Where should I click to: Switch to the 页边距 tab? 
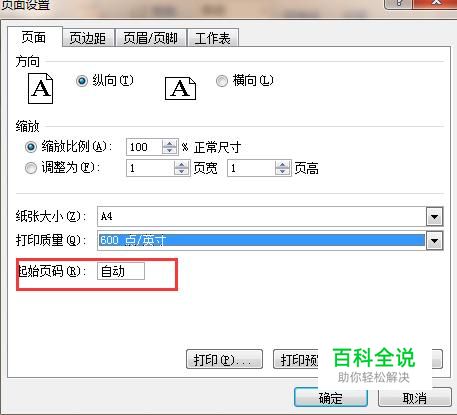(x=88, y=38)
